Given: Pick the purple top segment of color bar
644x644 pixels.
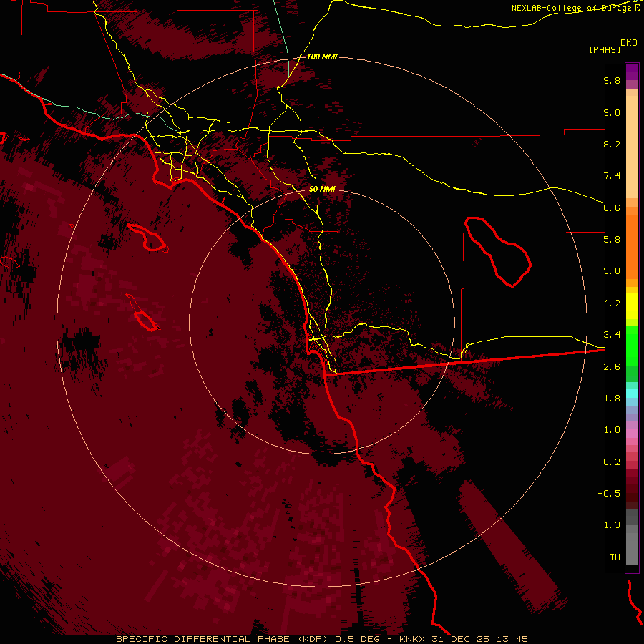Looking at the screenshot, I should pyautogui.click(x=632, y=72).
